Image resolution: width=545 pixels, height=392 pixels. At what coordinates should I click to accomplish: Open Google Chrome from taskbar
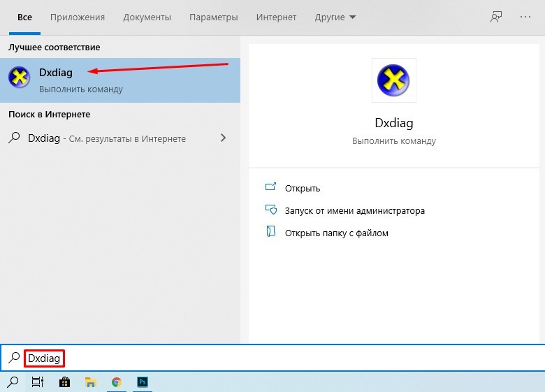pos(117,382)
